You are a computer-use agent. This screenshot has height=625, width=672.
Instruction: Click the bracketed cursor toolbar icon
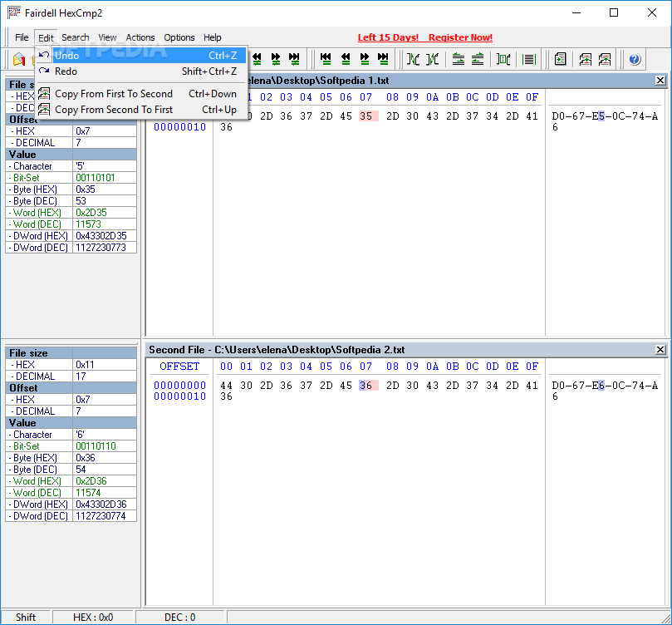click(503, 59)
